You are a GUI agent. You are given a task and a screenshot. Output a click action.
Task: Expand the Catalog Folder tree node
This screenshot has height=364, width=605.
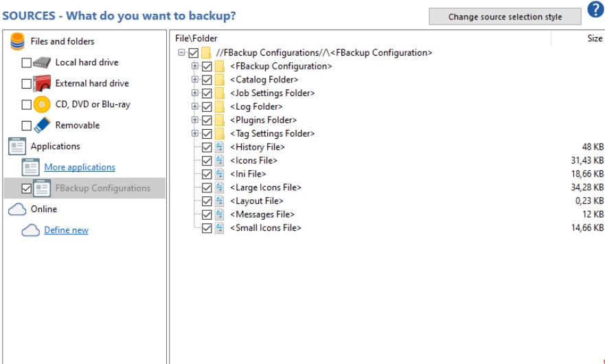195,80
